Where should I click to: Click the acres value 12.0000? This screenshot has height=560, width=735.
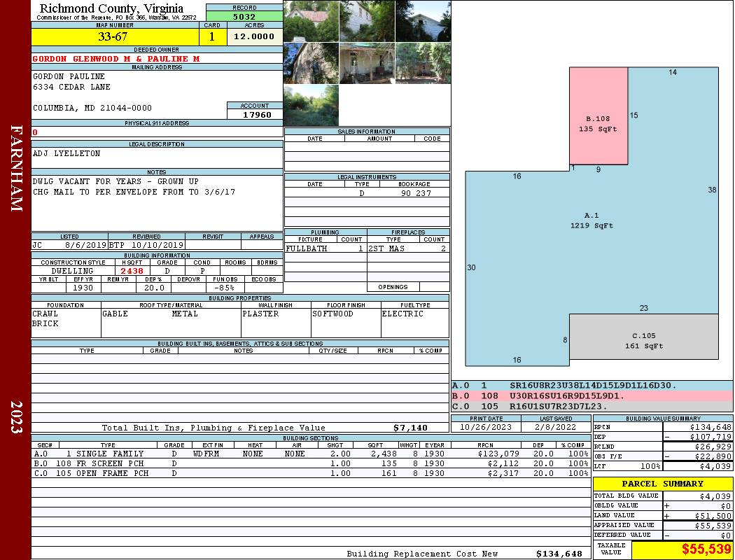[255, 36]
